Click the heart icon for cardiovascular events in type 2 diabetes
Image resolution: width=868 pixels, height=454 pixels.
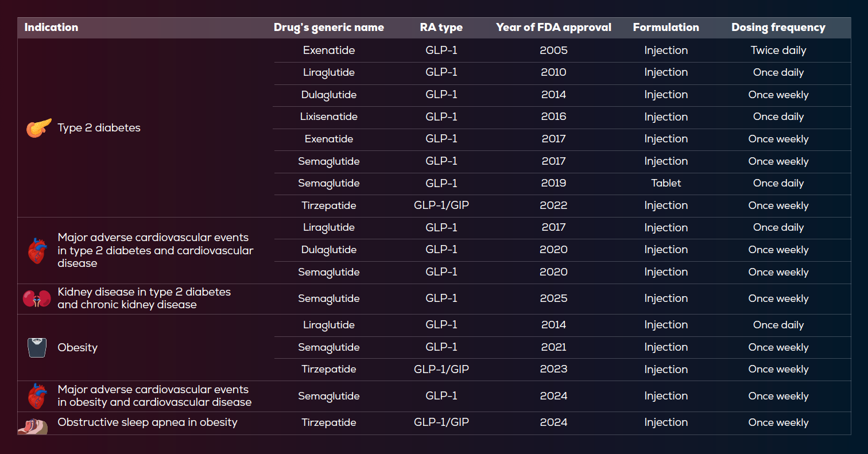[x=37, y=250]
